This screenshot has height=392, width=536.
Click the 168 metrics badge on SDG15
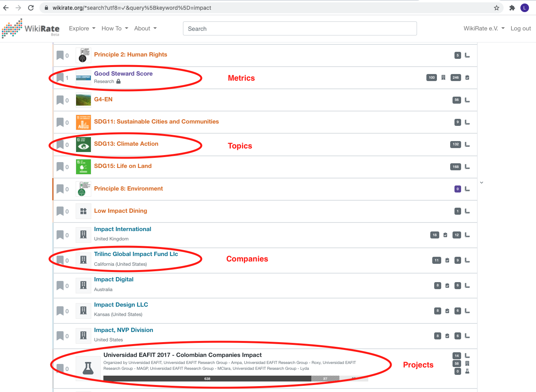(456, 167)
